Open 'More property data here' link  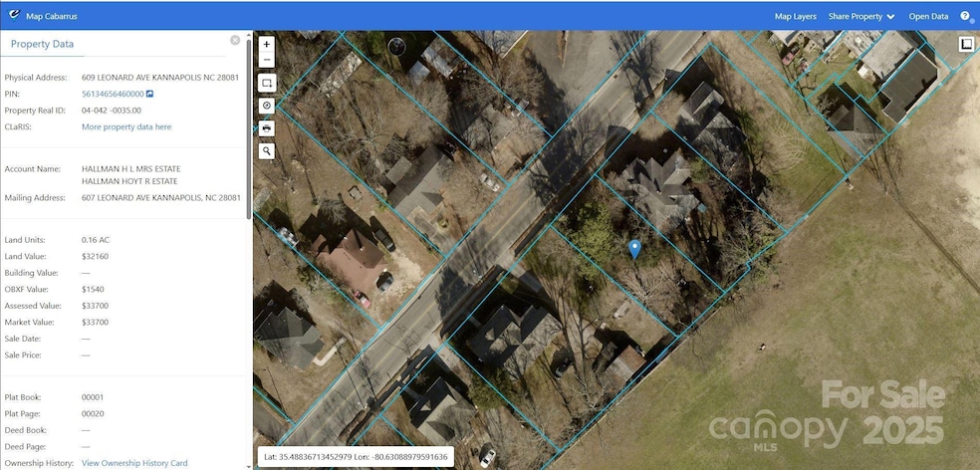click(x=126, y=127)
